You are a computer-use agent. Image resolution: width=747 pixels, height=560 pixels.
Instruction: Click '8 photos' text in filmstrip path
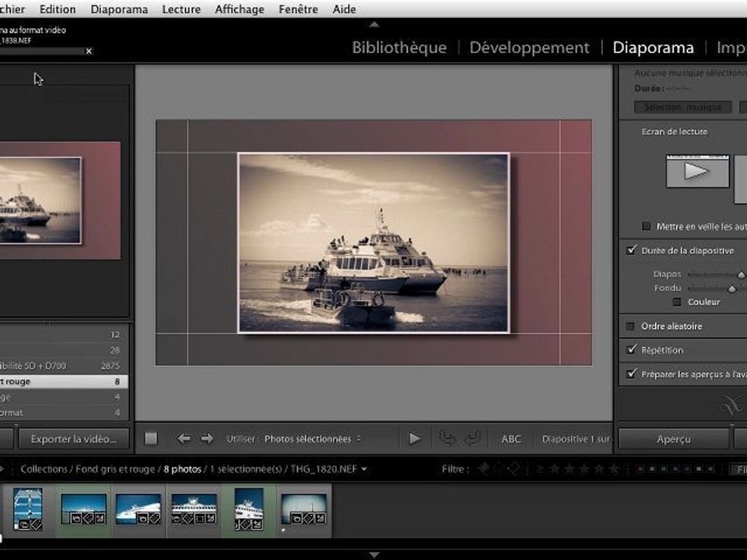pos(182,469)
